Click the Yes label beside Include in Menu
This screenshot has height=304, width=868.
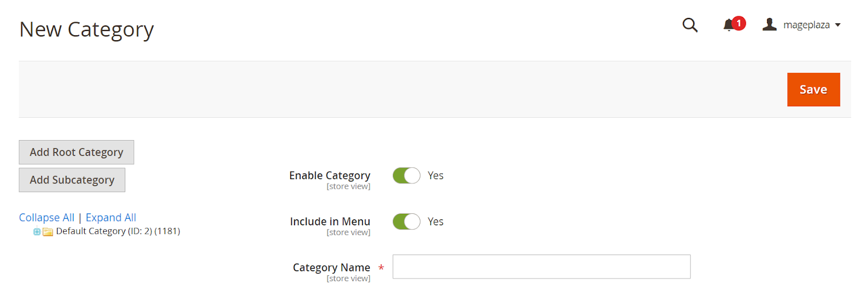436,221
